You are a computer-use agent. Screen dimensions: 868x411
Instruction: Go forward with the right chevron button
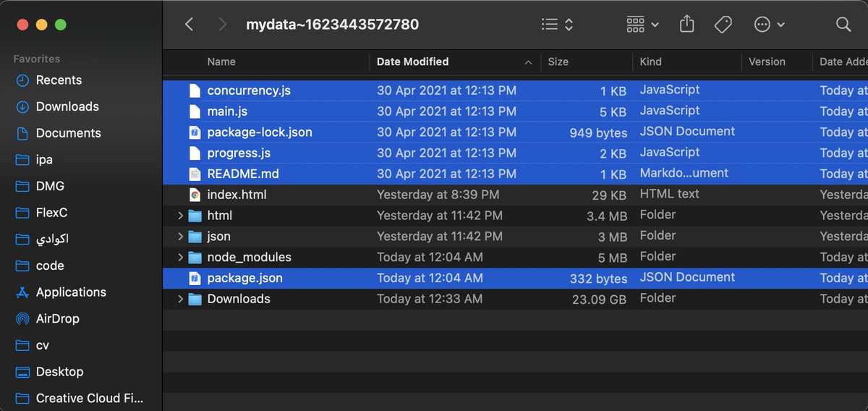[222, 25]
